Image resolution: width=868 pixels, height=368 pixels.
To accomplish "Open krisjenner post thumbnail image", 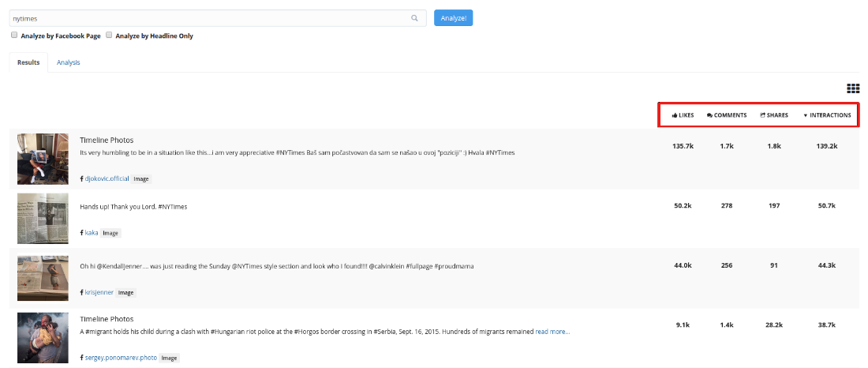I will tap(43, 278).
